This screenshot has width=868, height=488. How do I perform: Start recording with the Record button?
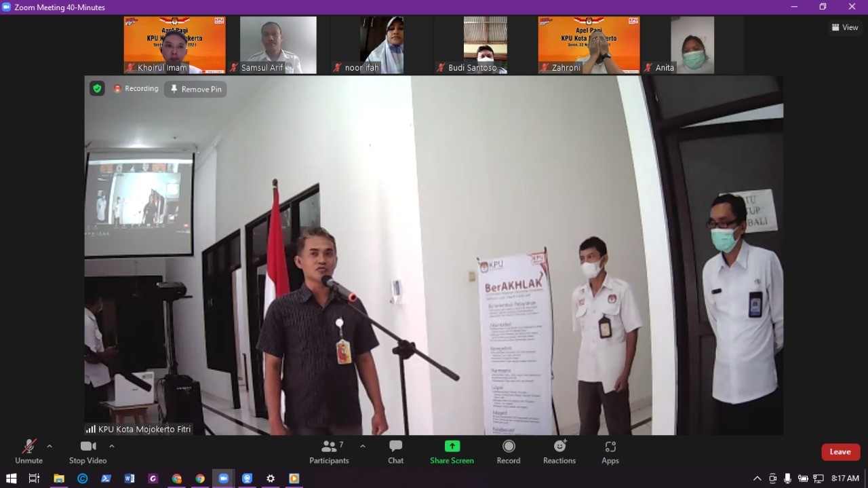click(508, 452)
